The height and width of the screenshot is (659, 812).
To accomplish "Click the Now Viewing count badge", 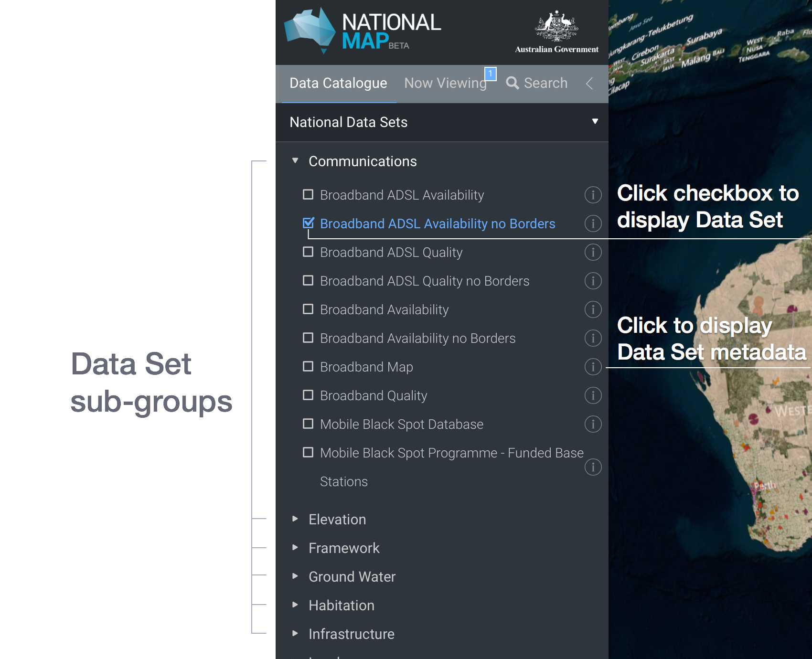I will (x=491, y=74).
